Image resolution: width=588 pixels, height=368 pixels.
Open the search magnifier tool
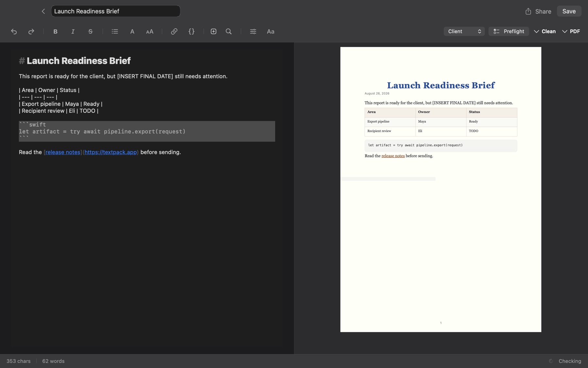coord(229,31)
